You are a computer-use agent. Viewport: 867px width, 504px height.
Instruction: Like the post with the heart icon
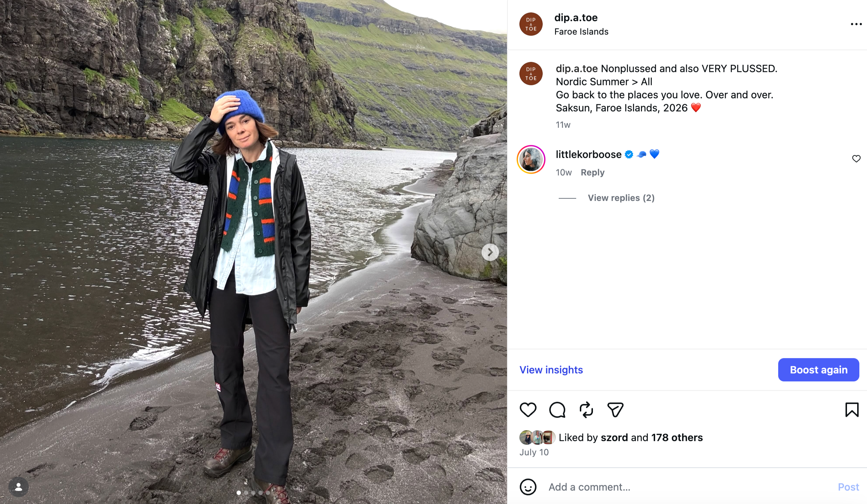click(x=528, y=410)
